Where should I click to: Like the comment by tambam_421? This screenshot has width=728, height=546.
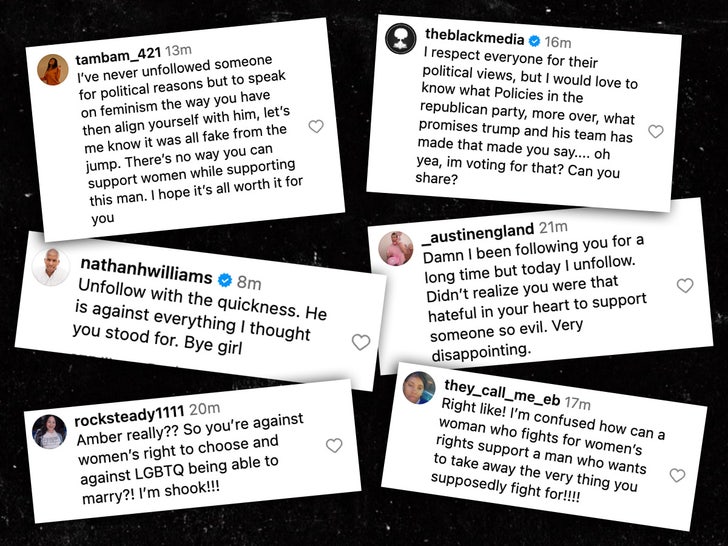click(x=316, y=127)
